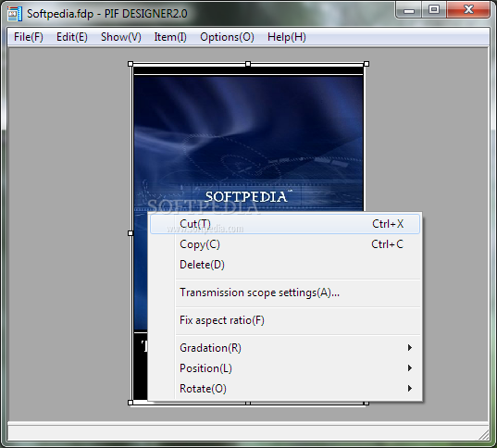This screenshot has height=448, width=497.
Task: Open the Edit(E) menu
Action: click(x=72, y=37)
